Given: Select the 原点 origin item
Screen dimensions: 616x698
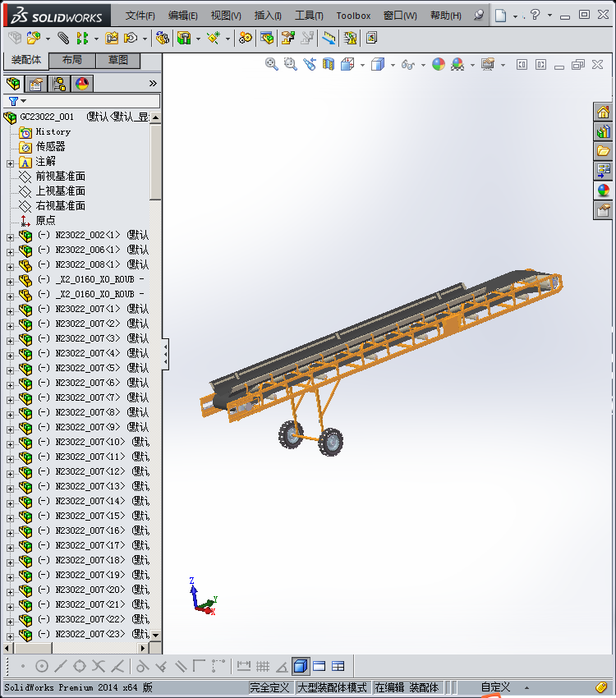Looking at the screenshot, I should point(45,220).
